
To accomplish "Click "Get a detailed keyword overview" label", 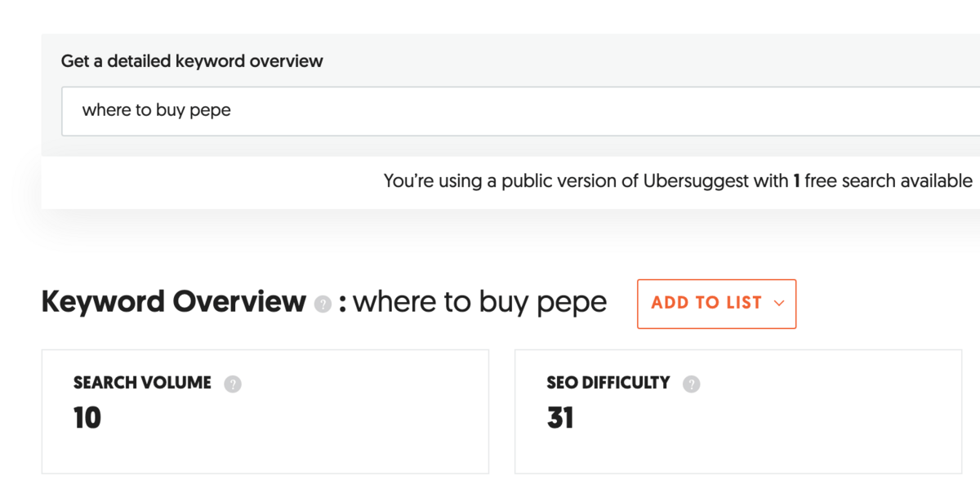I will click(192, 61).
